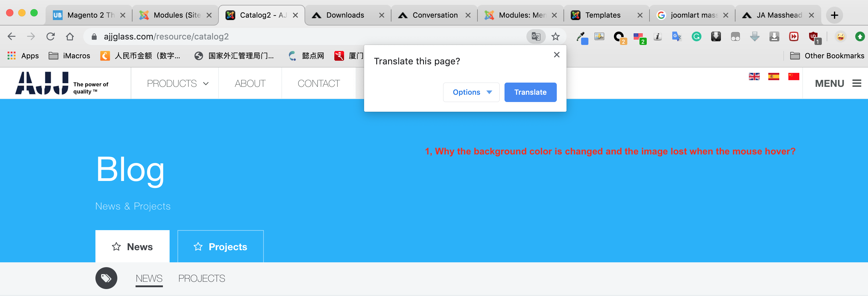Open the Projects button in the masthead
868x303 pixels.
pos(220,247)
